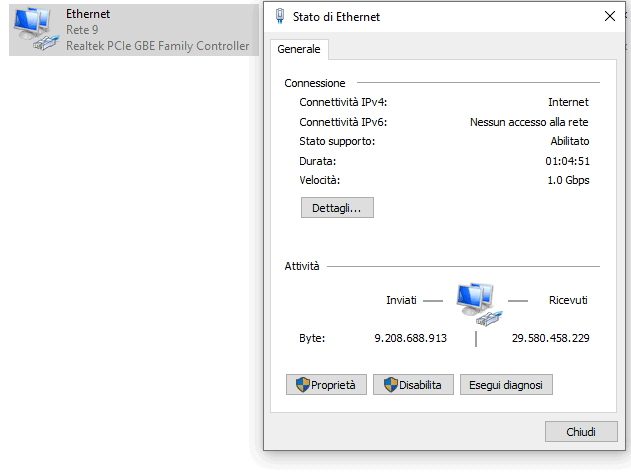The height and width of the screenshot is (473, 631).
Task: Select the Rete 9 network name text
Action: [82, 30]
